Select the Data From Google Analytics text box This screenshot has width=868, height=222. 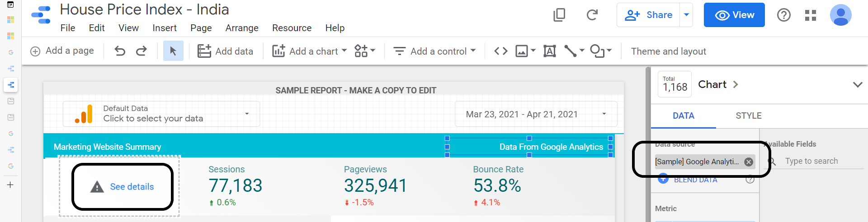pyautogui.click(x=529, y=147)
